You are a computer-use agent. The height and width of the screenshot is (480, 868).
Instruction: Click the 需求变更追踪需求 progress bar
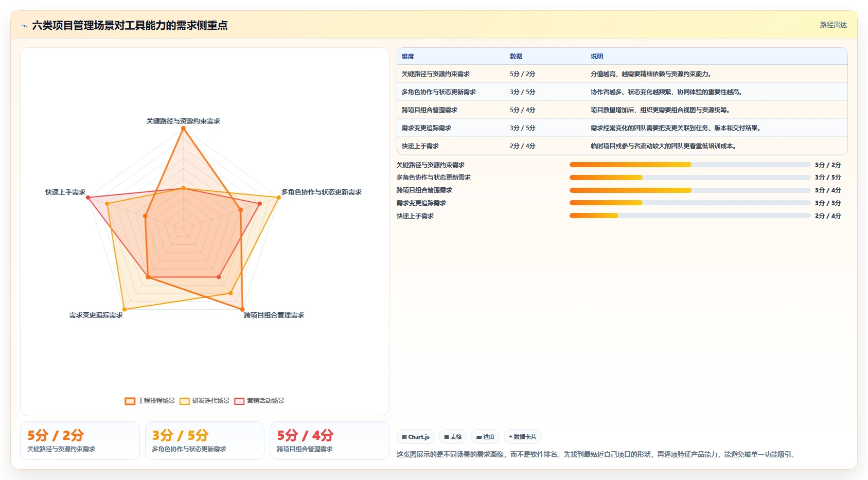pyautogui.click(x=690, y=203)
